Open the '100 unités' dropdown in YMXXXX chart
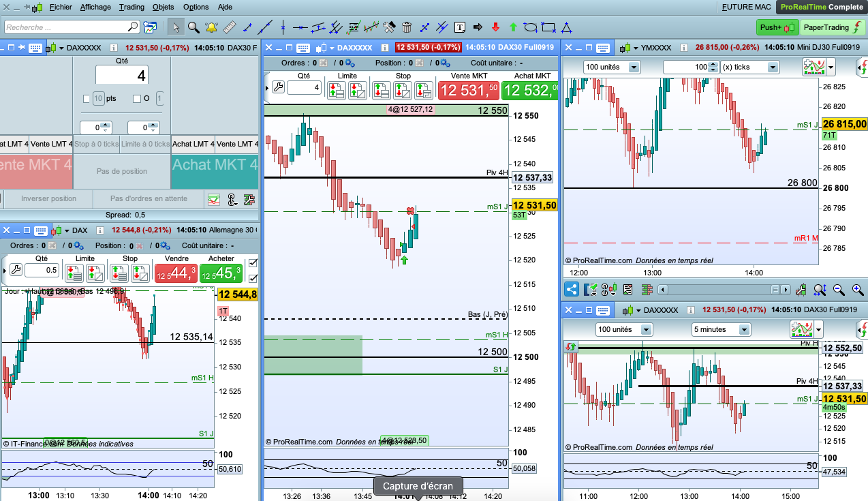 point(612,67)
